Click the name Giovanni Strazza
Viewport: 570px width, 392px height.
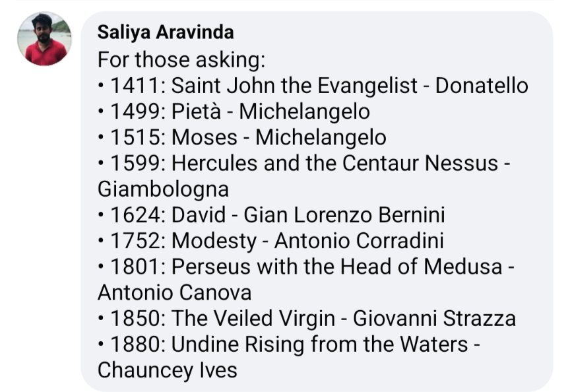click(434, 318)
